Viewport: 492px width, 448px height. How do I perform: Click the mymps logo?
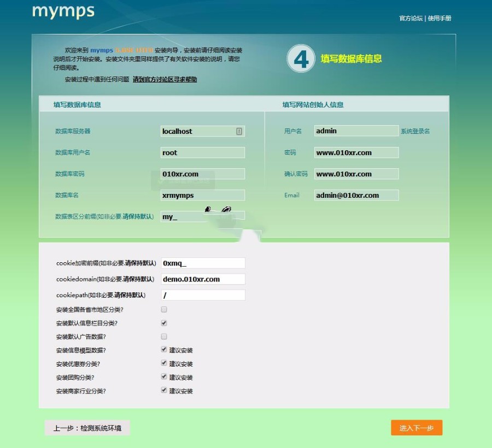[x=63, y=11]
